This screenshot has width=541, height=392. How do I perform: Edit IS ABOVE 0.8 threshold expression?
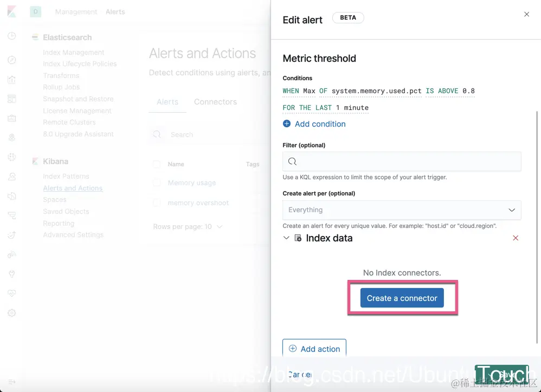coord(450,91)
